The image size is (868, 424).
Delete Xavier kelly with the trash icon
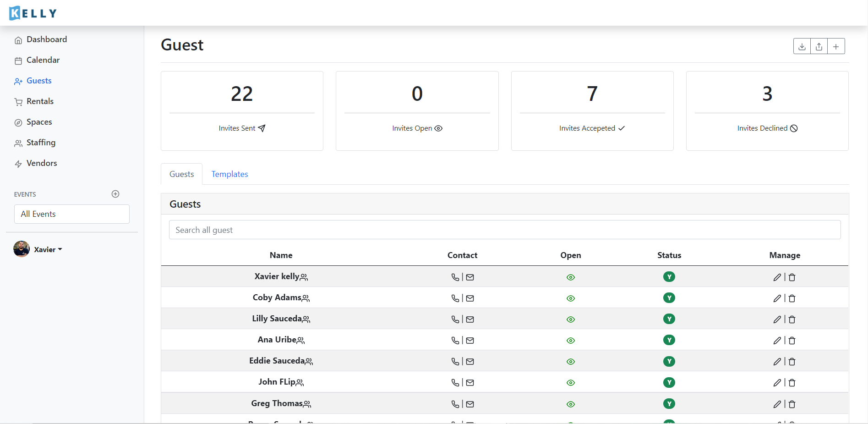tap(792, 277)
